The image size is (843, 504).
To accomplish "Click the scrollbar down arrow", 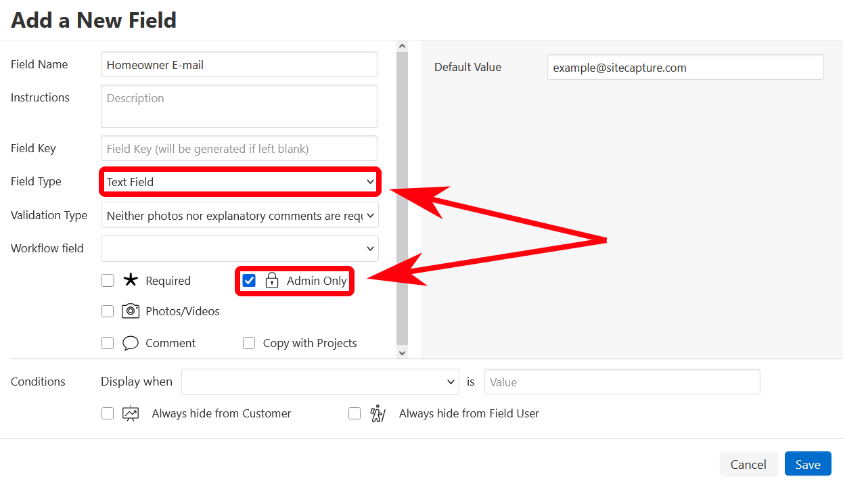I will [x=402, y=352].
